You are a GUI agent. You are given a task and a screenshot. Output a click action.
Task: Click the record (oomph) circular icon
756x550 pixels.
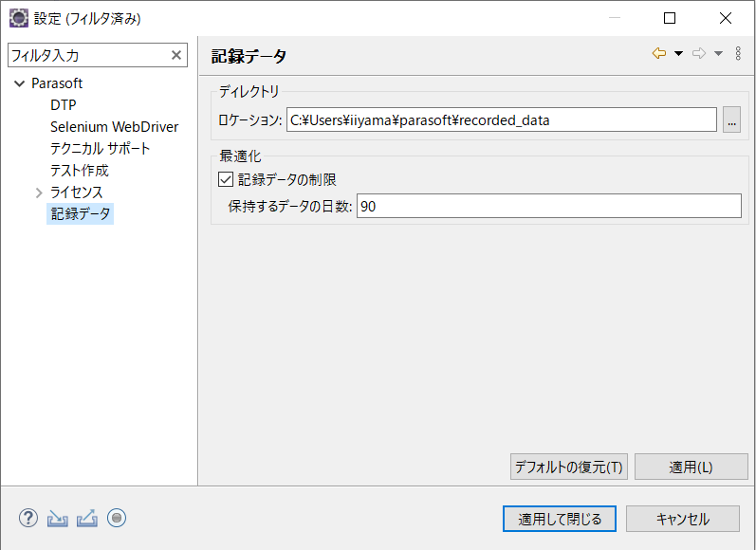pos(117,518)
